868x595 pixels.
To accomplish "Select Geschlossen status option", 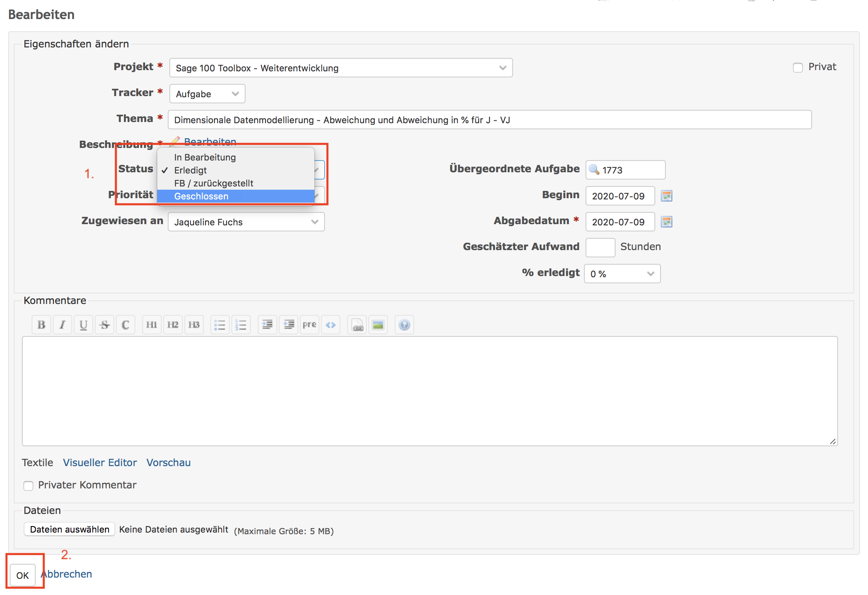I will click(201, 197).
